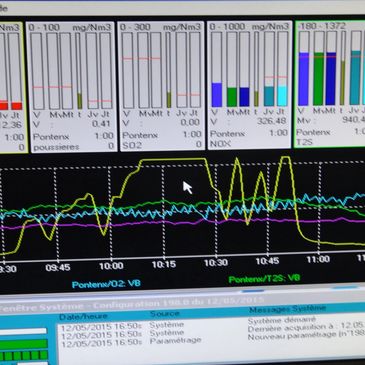Viewport: 365px width, 365px height.
Task: Click the blue V bar in T2S panel
Action: (x=303, y=79)
